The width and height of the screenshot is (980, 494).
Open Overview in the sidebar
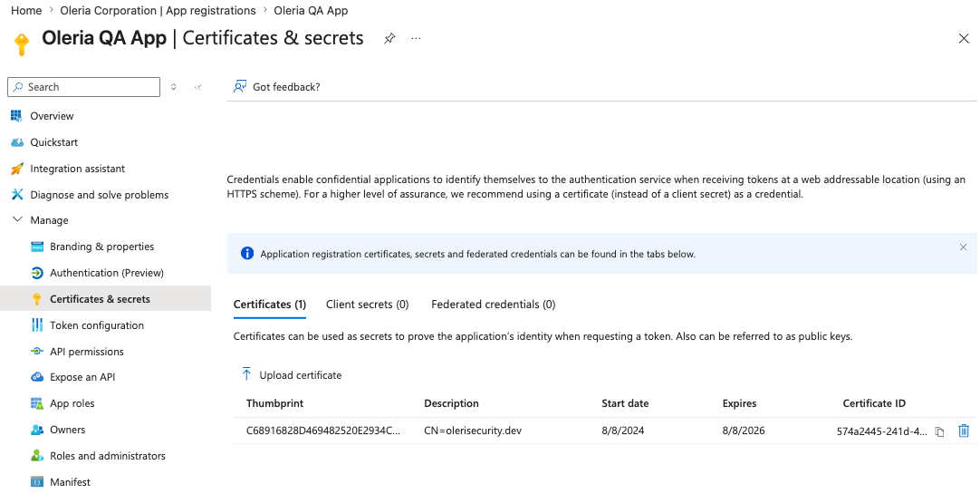click(x=52, y=116)
